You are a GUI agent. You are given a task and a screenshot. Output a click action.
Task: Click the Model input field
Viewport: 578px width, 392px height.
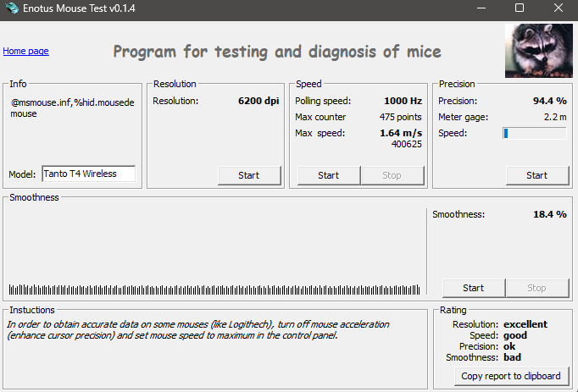[x=88, y=174]
